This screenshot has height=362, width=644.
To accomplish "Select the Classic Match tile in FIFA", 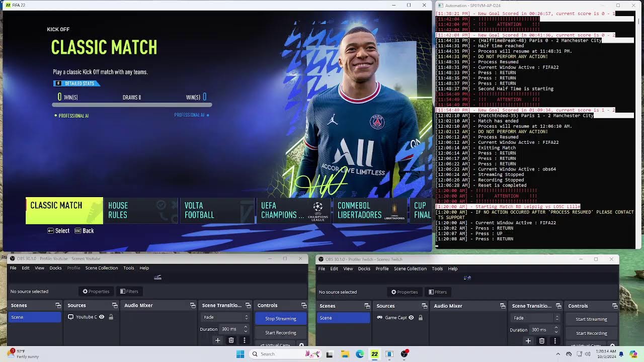I will click(x=64, y=210).
